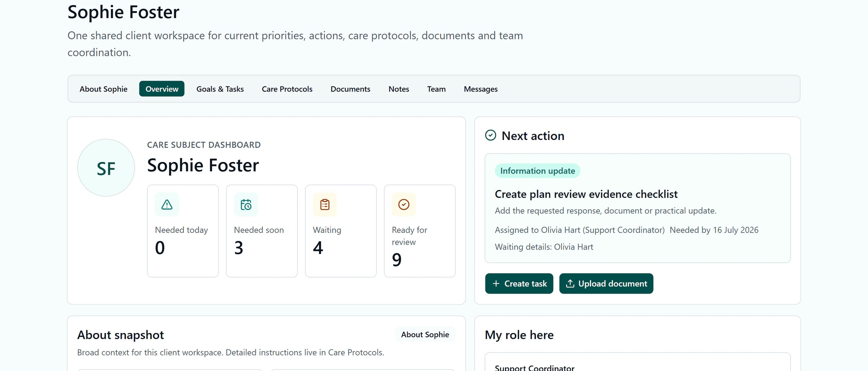Switch to the Goals & Tasks tab

pos(220,89)
